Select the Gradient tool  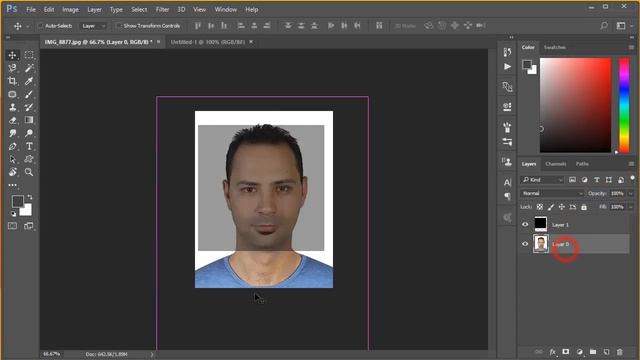tap(29, 120)
